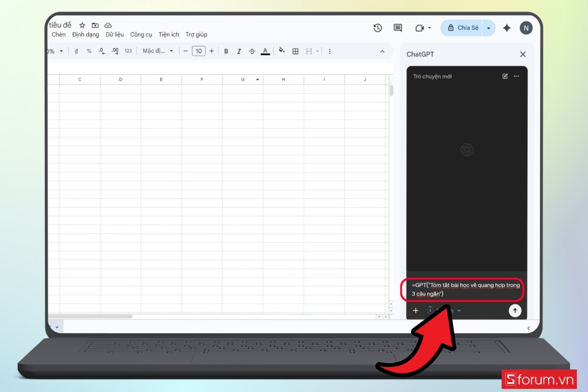Star the spreadsheet document
The height and width of the screenshot is (392, 588).
coord(82,25)
